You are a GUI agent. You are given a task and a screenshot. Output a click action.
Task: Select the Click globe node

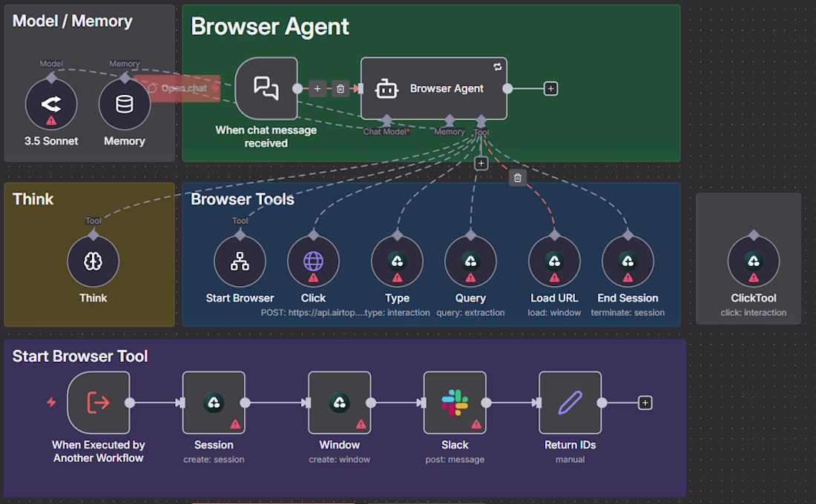(x=313, y=261)
